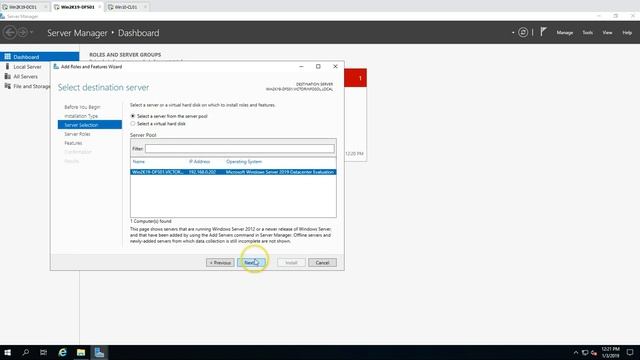Image resolution: width=640 pixels, height=360 pixels.
Task: Open the Help menu
Action: click(627, 32)
